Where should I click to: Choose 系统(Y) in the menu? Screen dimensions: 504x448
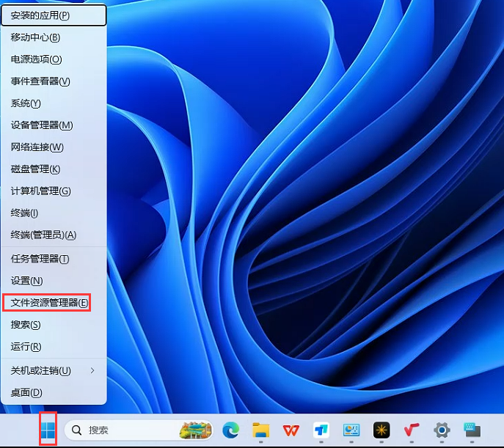[x=54, y=103]
